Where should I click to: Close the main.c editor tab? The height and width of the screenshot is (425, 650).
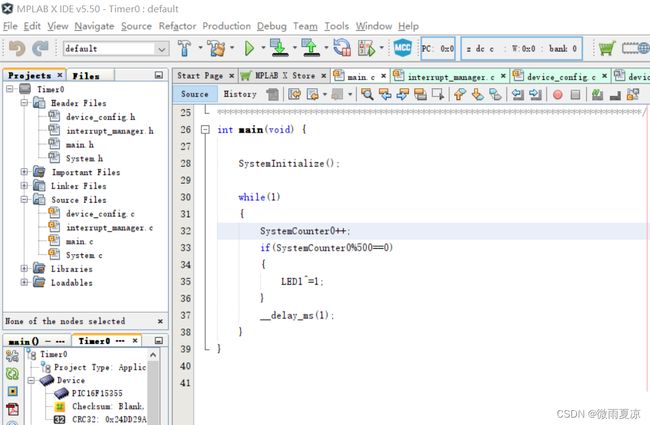click(383, 76)
